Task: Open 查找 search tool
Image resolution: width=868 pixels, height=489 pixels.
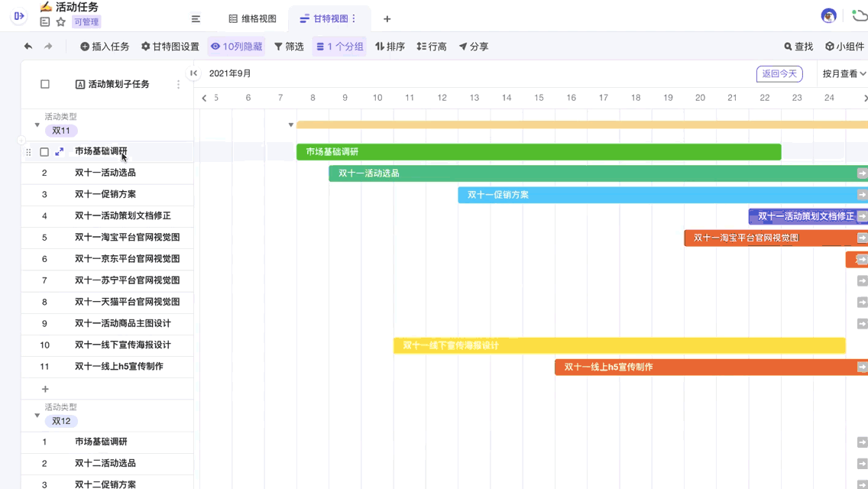Action: click(x=798, y=47)
